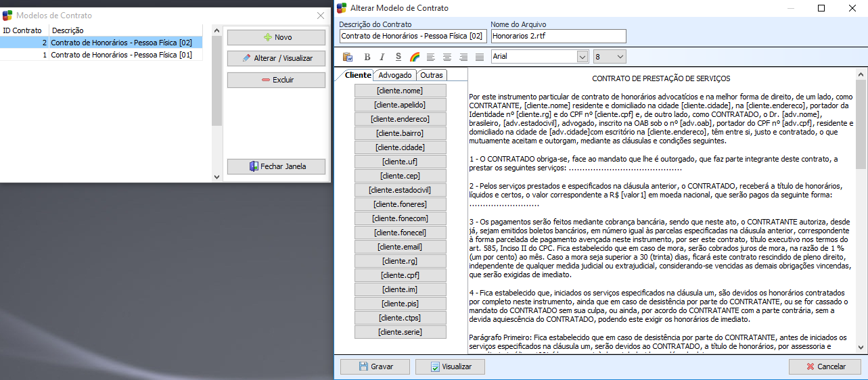The height and width of the screenshot is (380, 868).
Task: Insert the [cliente.rg] field
Action: [x=400, y=261]
